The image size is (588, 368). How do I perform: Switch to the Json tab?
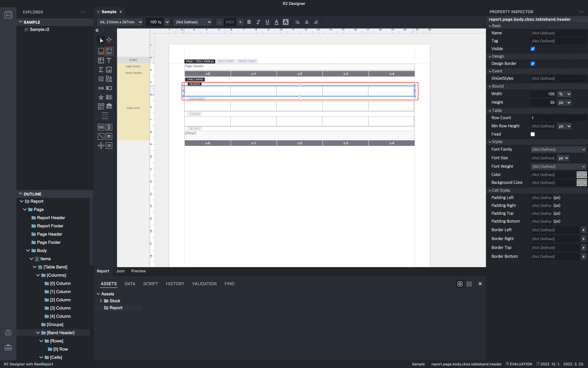tap(120, 271)
